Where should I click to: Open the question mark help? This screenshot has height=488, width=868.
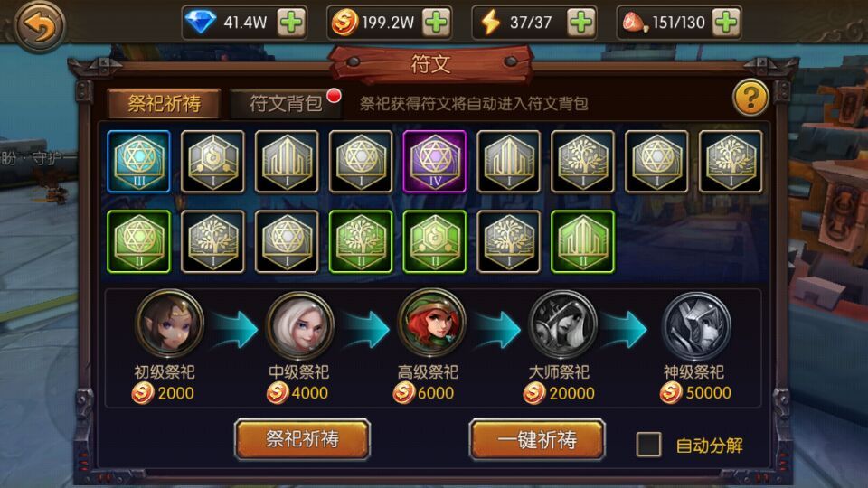pos(750,99)
